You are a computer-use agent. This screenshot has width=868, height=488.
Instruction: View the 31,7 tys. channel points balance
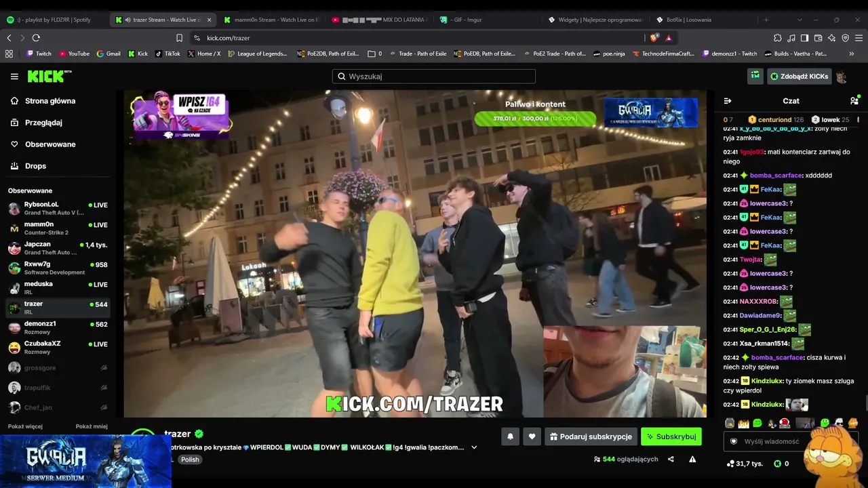745,464
